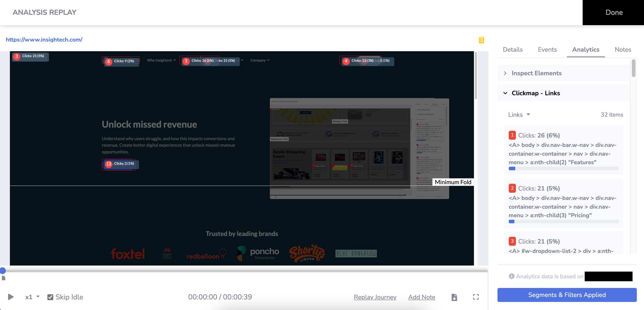Click the analytics data info icon

(511, 276)
